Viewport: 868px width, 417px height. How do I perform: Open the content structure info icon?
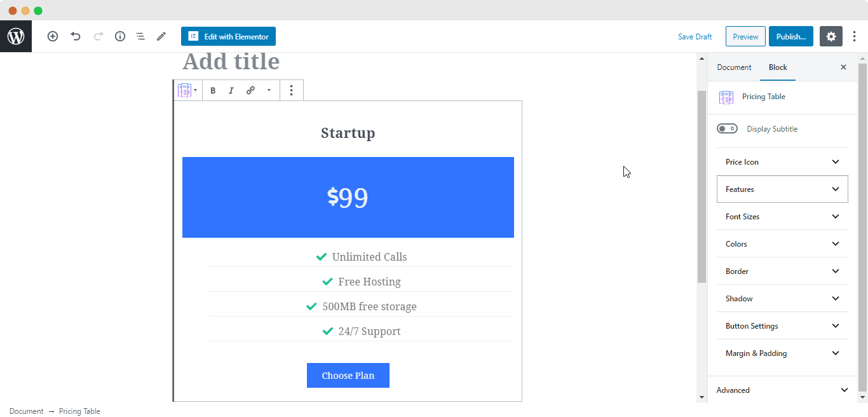(120, 36)
